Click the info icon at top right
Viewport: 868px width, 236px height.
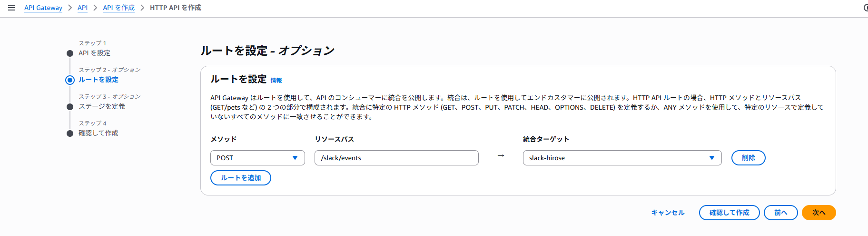tap(866, 8)
